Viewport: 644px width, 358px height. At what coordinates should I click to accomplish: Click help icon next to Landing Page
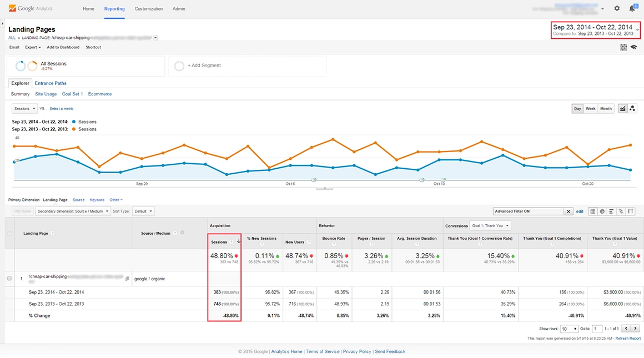click(53, 233)
